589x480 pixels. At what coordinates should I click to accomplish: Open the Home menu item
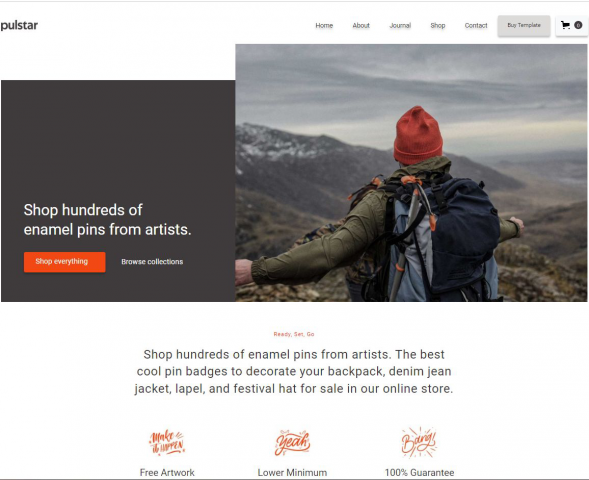tap(324, 26)
